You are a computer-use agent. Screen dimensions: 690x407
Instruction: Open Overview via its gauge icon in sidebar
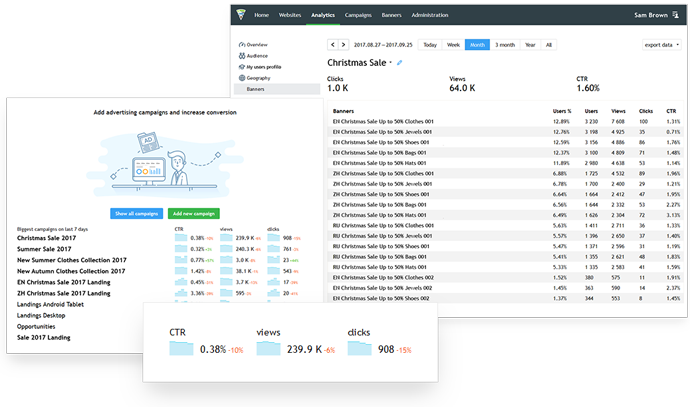(x=242, y=44)
